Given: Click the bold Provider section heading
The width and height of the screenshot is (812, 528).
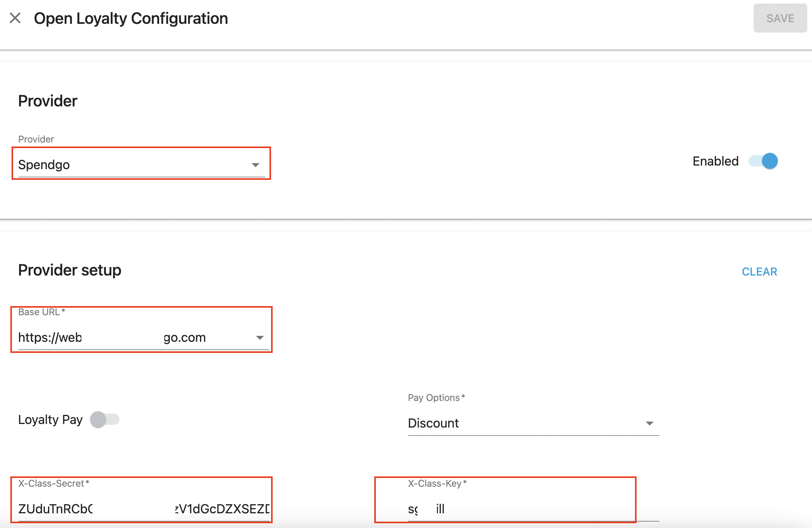Looking at the screenshot, I should (x=48, y=101).
